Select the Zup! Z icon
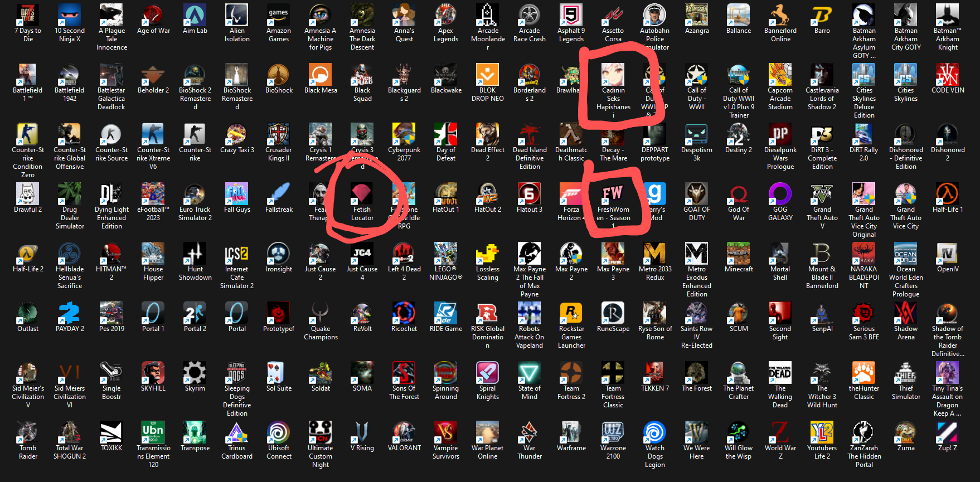 tap(948, 432)
